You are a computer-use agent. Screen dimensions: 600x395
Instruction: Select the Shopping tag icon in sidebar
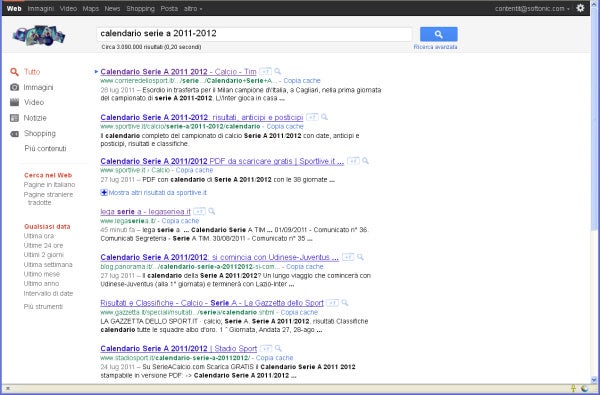pyautogui.click(x=15, y=134)
